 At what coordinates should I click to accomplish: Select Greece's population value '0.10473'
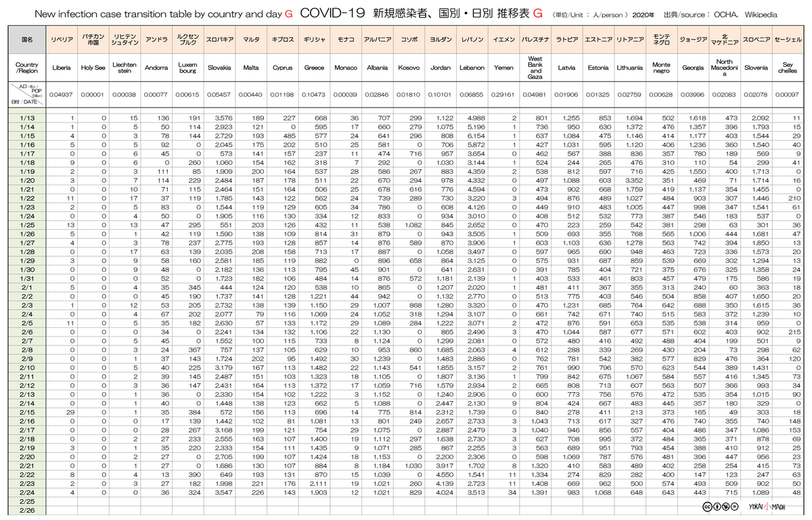[x=314, y=95]
